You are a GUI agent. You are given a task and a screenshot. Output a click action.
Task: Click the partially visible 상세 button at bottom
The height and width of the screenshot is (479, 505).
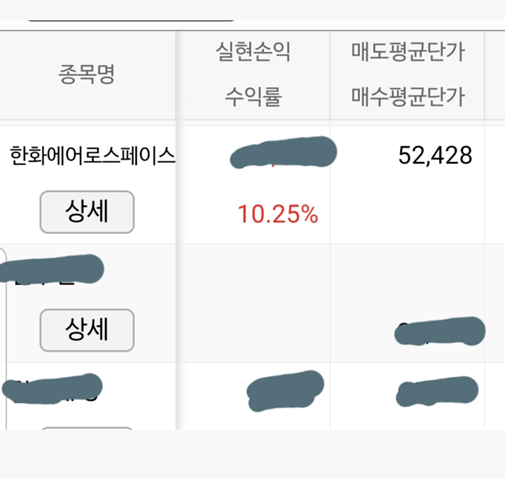click(x=87, y=428)
